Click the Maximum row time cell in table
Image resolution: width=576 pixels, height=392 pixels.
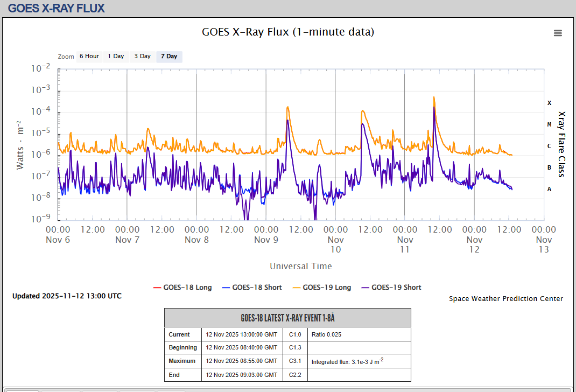pos(242,361)
